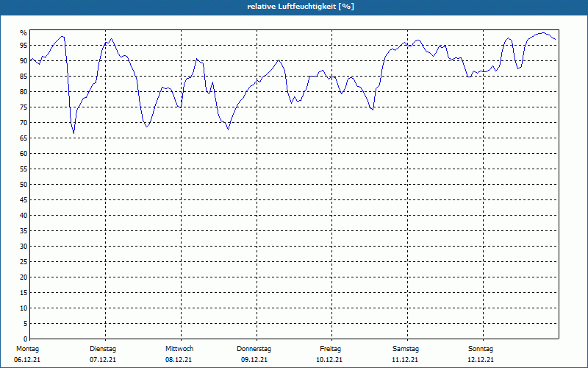Click the 20 y-axis value
The width and height of the screenshot is (588, 368).
click(x=24, y=277)
